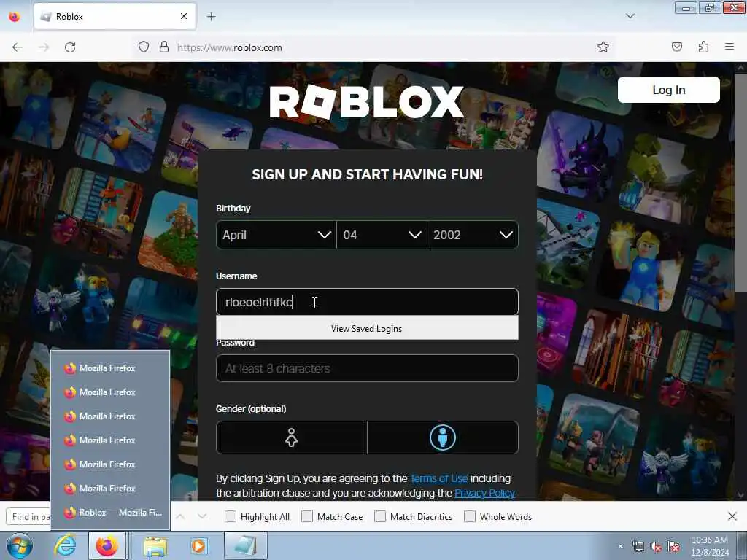Open the notepad-like app in taskbar
This screenshot has height=560, width=747.
click(x=246, y=545)
